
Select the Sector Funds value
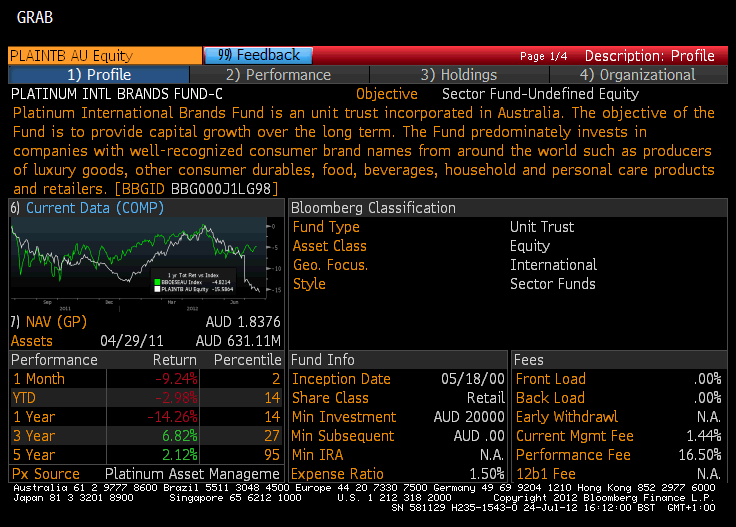[552, 284]
